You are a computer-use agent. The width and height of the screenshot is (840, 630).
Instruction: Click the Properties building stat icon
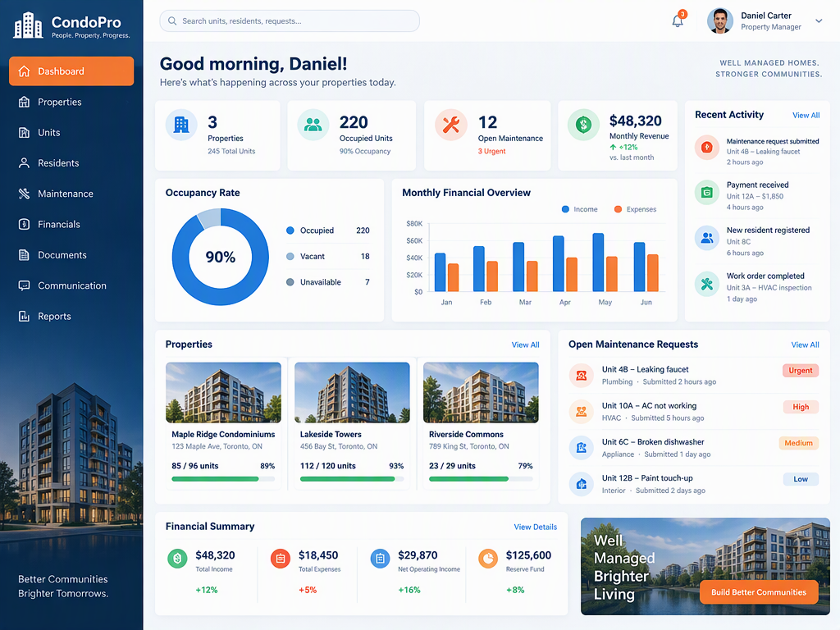point(181,125)
